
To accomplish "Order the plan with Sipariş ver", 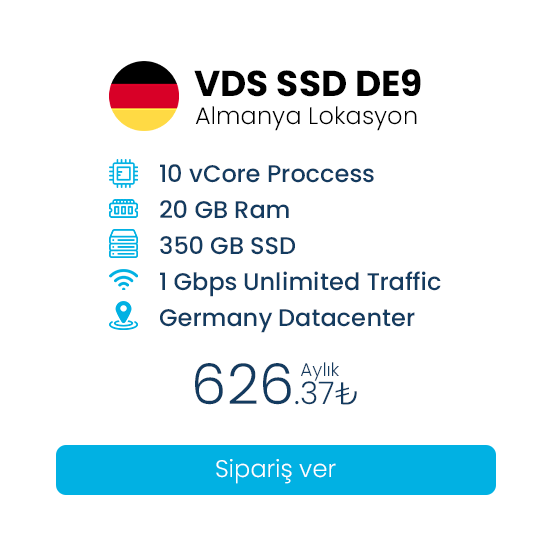I will tap(276, 470).
